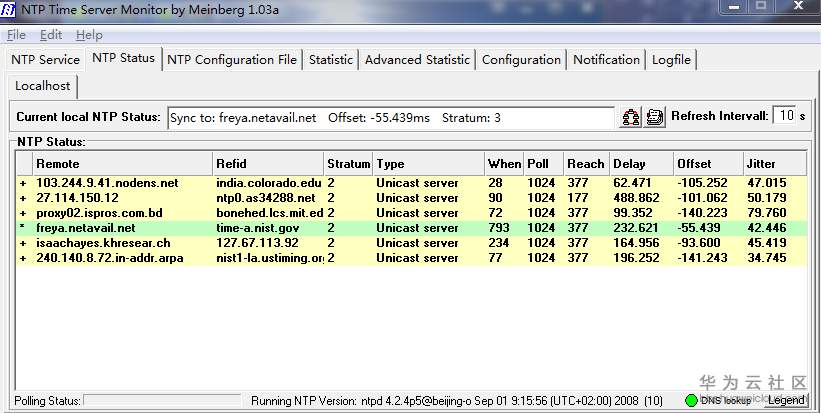Click the Type column header
This screenshot has width=821, height=413.
click(429, 164)
